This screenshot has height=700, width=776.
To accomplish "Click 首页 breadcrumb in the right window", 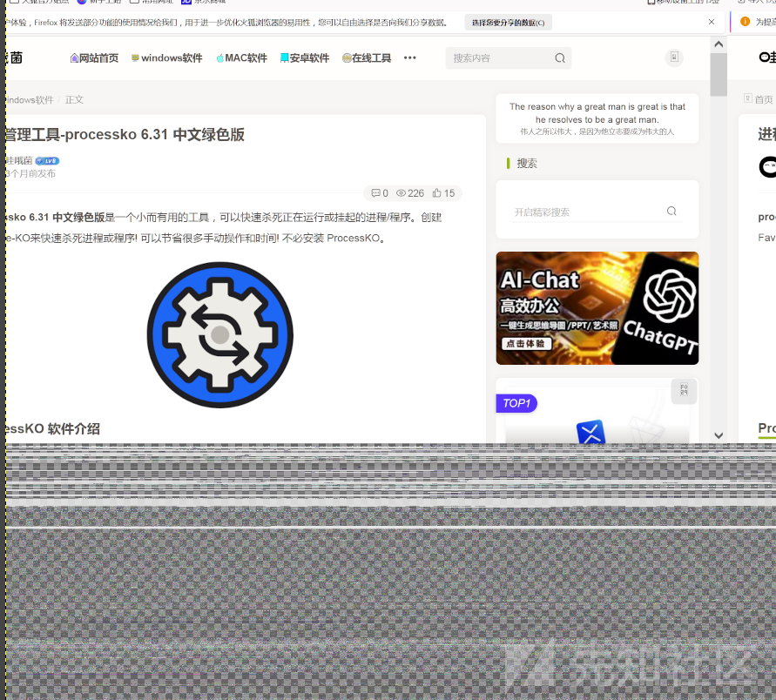I will (x=764, y=99).
